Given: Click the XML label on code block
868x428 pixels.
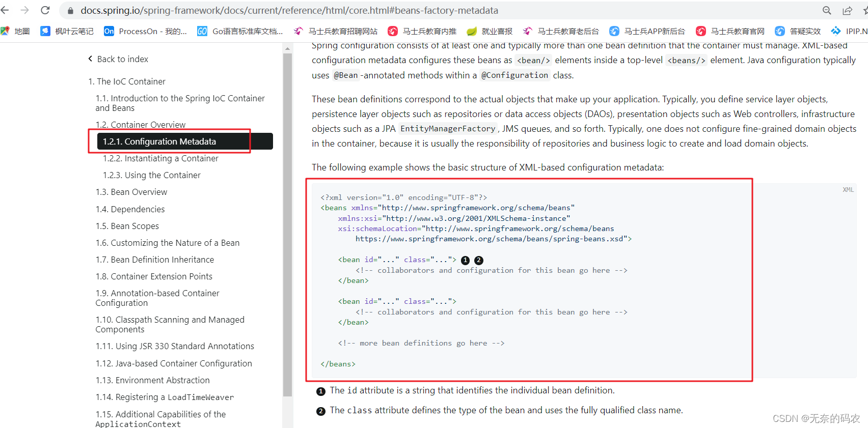Looking at the screenshot, I should coord(848,190).
